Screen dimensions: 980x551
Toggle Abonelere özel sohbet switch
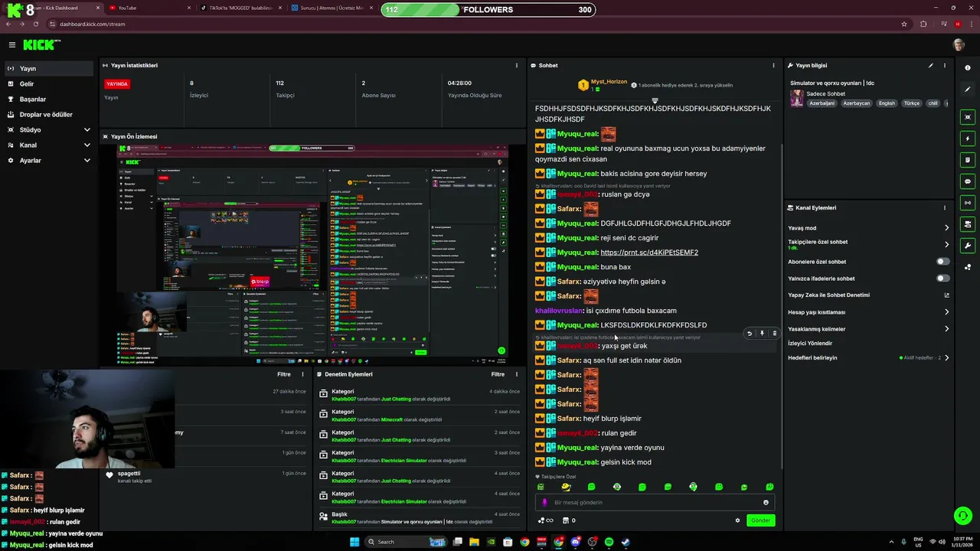942,262
